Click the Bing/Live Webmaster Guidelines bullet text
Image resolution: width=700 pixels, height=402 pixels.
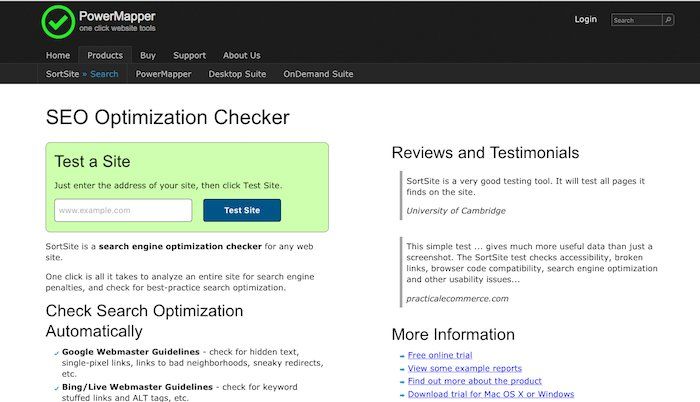(138, 387)
